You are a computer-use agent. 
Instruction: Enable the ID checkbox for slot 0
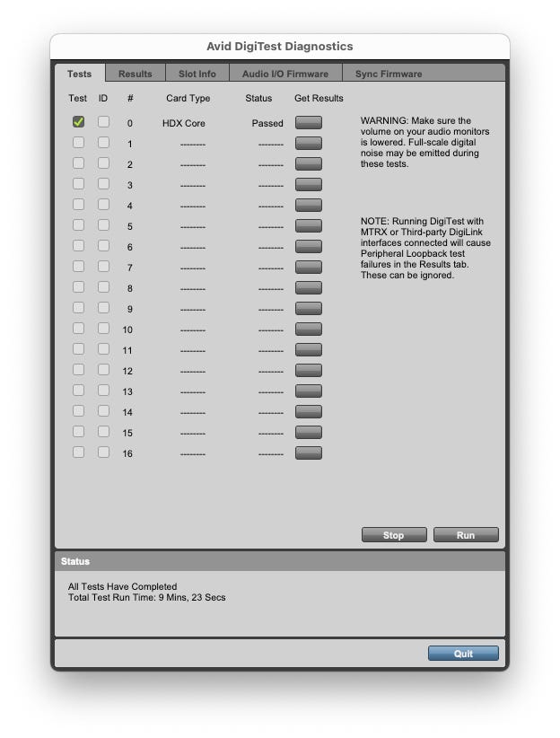tap(103, 122)
